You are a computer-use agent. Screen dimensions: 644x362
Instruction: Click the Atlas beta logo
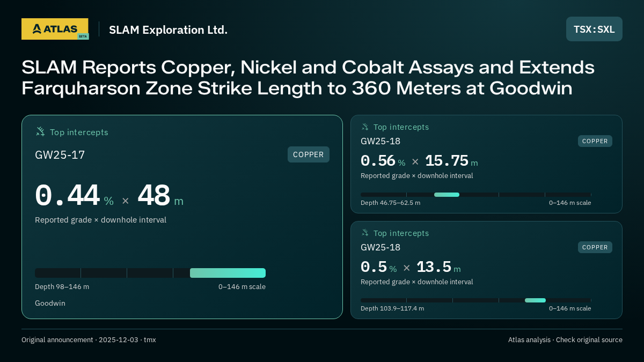tap(55, 29)
